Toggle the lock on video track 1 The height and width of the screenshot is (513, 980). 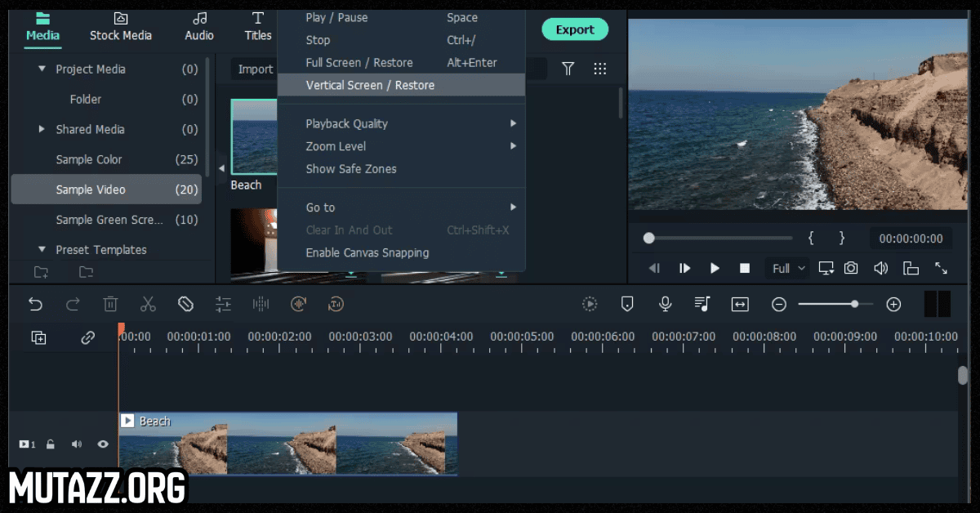point(51,444)
